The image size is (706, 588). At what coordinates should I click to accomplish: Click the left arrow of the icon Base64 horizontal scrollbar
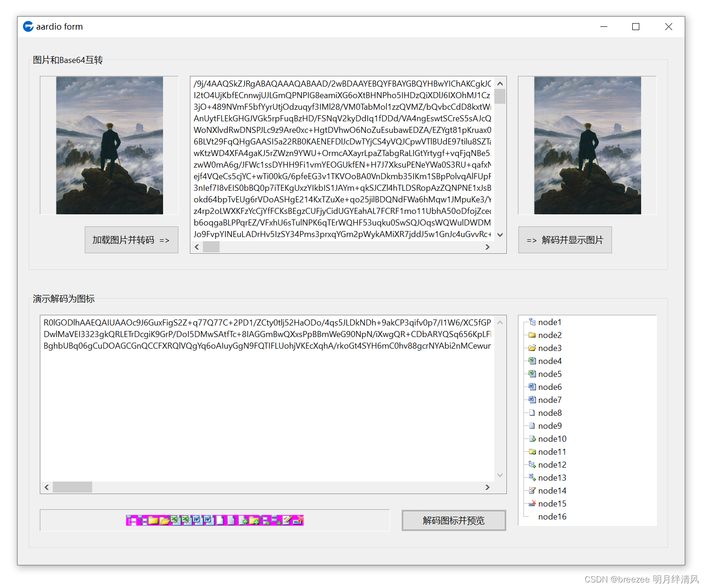click(47, 487)
